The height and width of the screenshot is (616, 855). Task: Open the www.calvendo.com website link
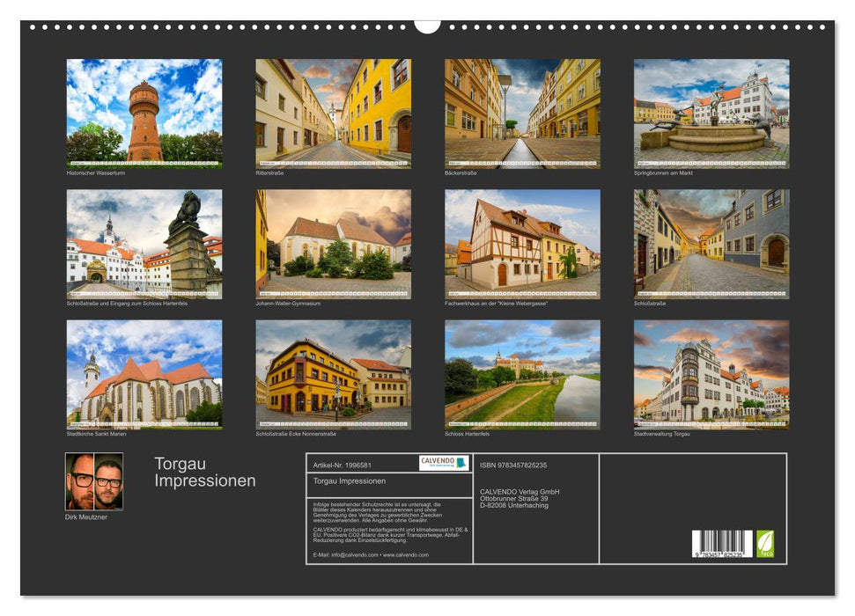click(x=405, y=554)
